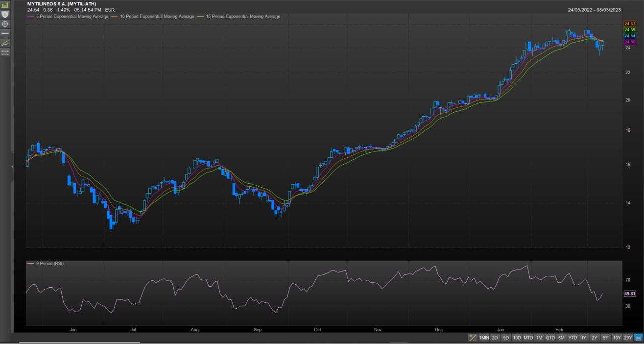Screen dimensions: 644x344
Task: Open the custom date range calendar icon
Action: pyautogui.click(x=638, y=338)
